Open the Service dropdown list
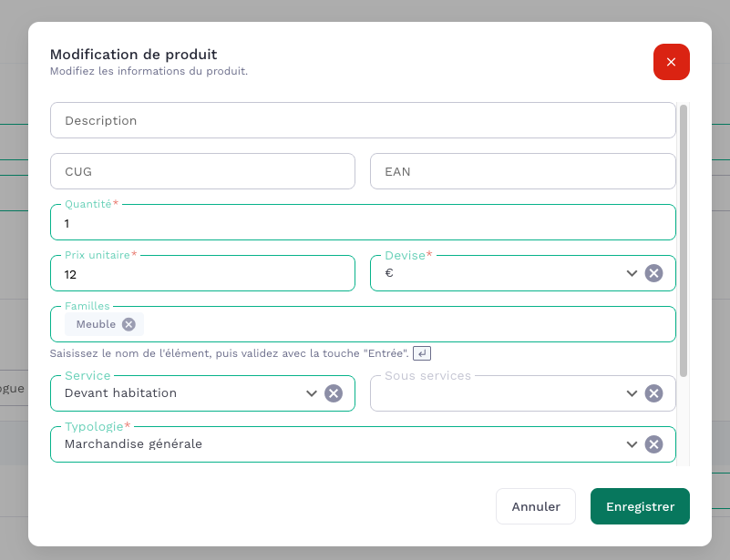This screenshot has width=730, height=560. pyautogui.click(x=312, y=393)
